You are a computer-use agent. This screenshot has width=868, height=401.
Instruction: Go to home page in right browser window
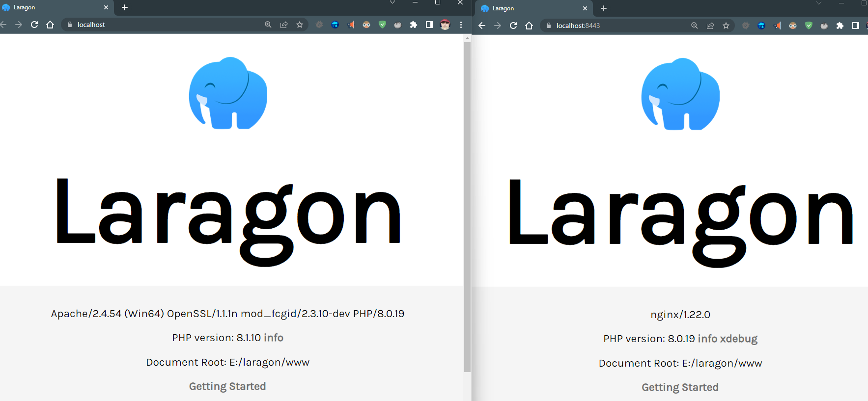pos(529,26)
